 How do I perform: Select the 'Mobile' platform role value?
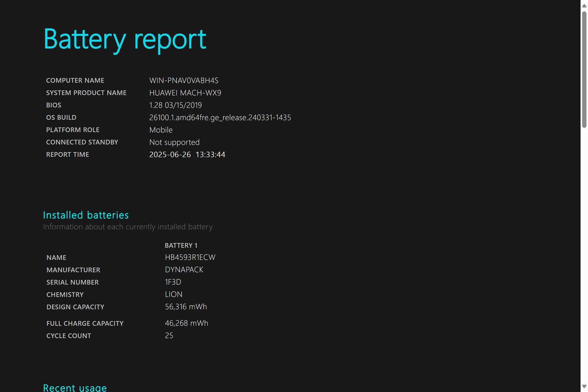[x=161, y=130]
